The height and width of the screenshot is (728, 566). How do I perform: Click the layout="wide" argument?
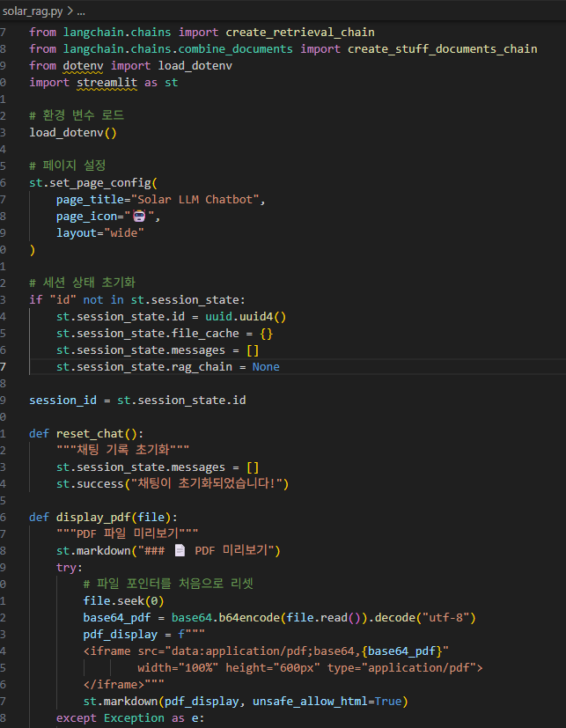[x=100, y=233]
